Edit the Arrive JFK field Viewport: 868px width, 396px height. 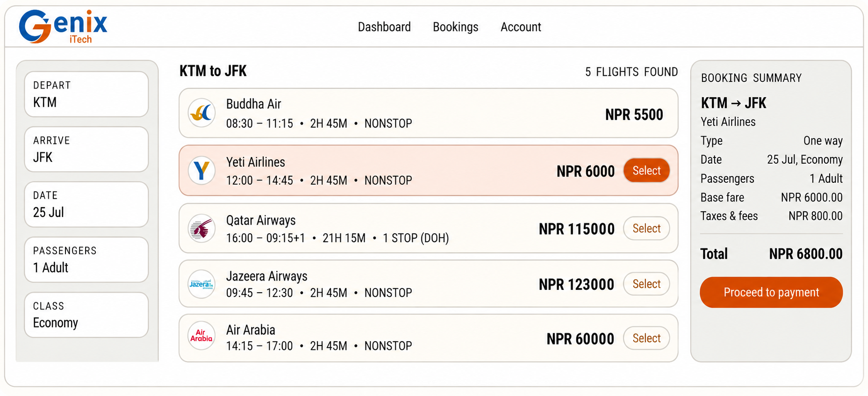pyautogui.click(x=86, y=149)
